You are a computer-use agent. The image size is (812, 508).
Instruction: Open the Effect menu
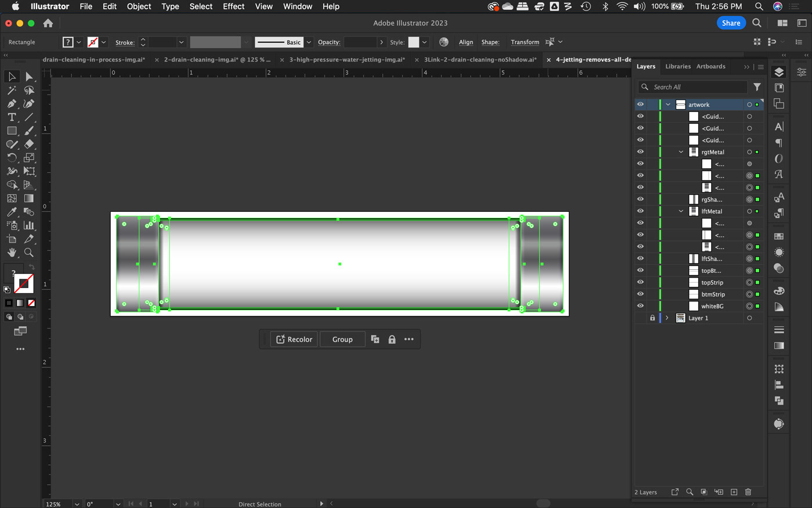point(234,6)
